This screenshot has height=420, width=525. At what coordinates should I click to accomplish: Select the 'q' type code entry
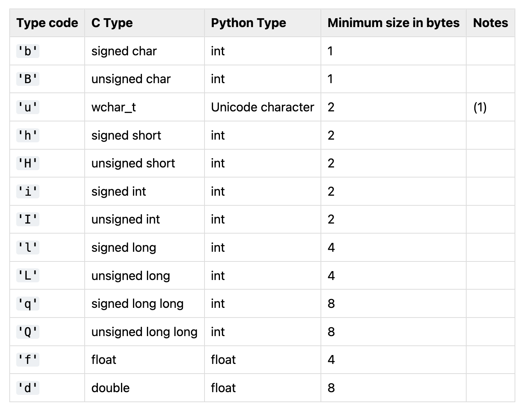[28, 304]
